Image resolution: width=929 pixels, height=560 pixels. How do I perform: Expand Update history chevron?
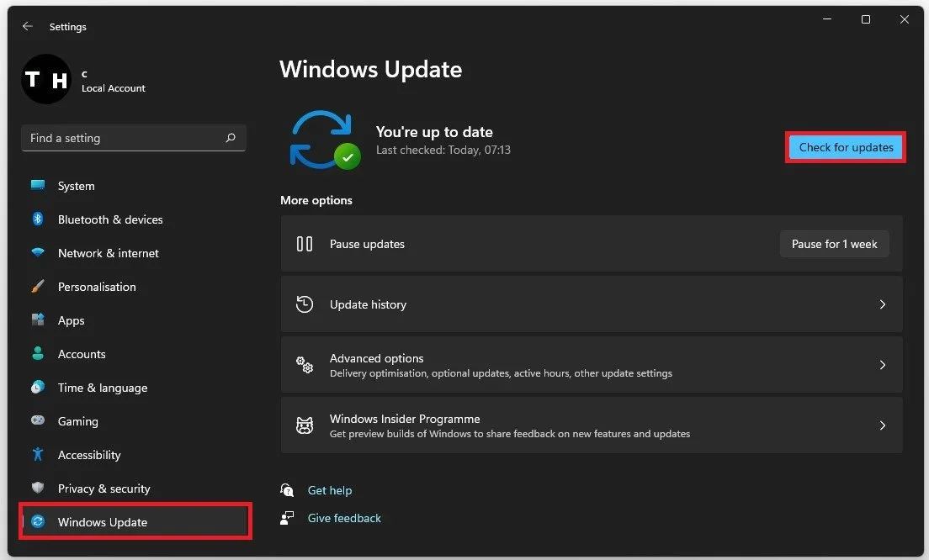tap(882, 304)
